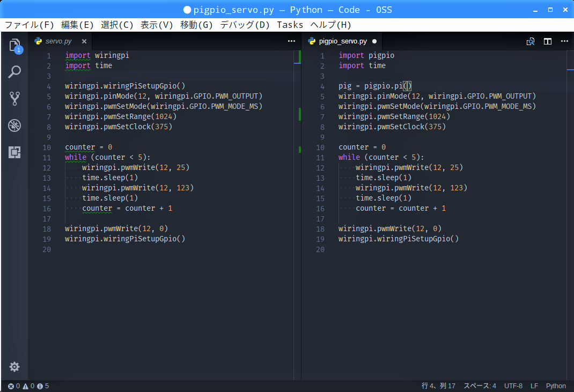Open the Explorer view in activity bar
574x392 pixels.
tap(14, 45)
